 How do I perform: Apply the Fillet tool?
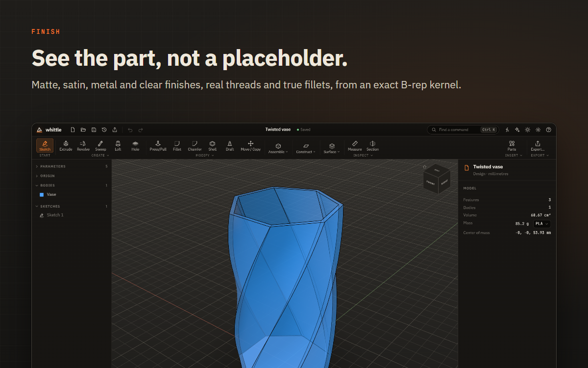(177, 146)
